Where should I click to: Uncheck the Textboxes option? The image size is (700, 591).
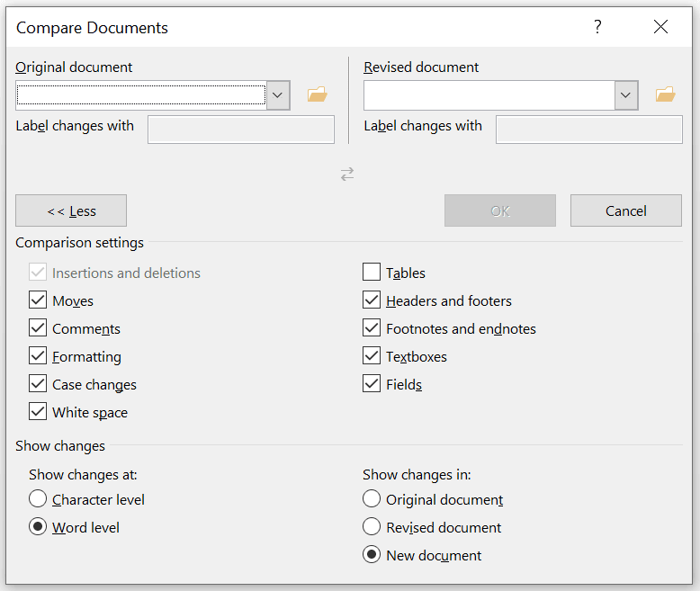[372, 355]
